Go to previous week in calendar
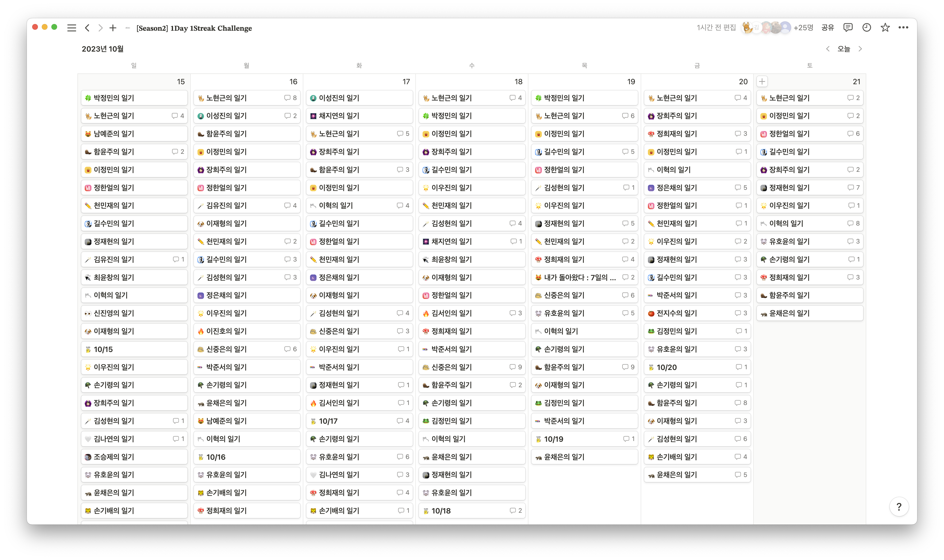The height and width of the screenshot is (560, 944). [828, 49]
